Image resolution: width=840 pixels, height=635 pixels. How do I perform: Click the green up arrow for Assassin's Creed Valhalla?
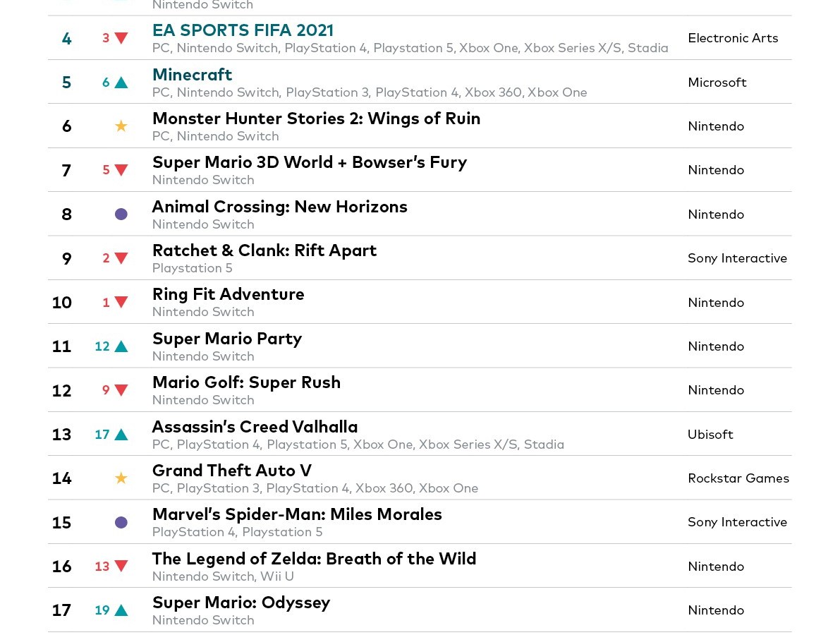[121, 435]
